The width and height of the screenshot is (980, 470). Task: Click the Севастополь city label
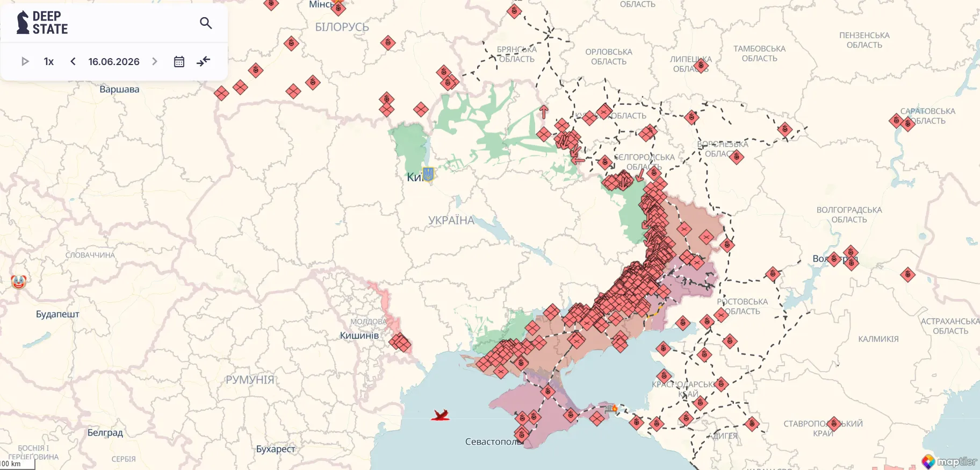pyautogui.click(x=494, y=441)
